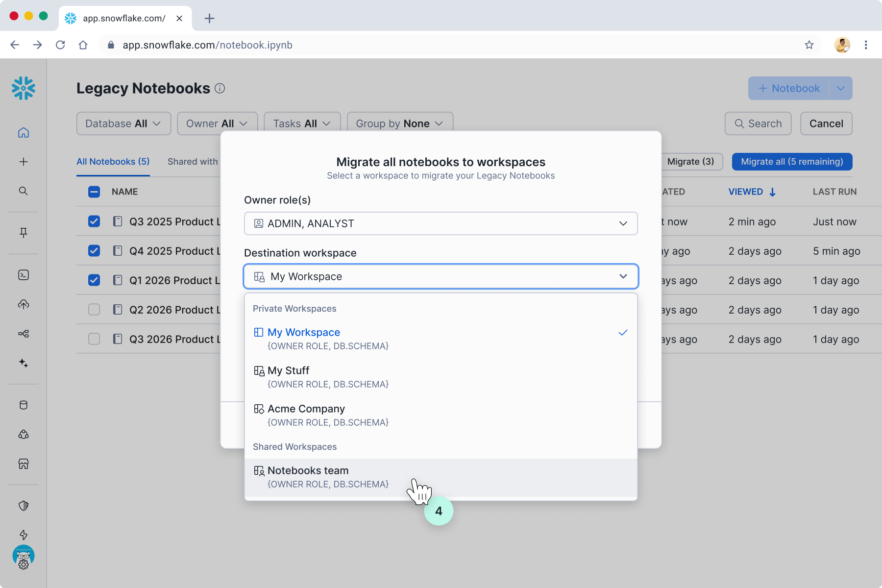Viewport: 882px width, 588px height.
Task: Open the Database All filter dropdown
Action: click(123, 123)
